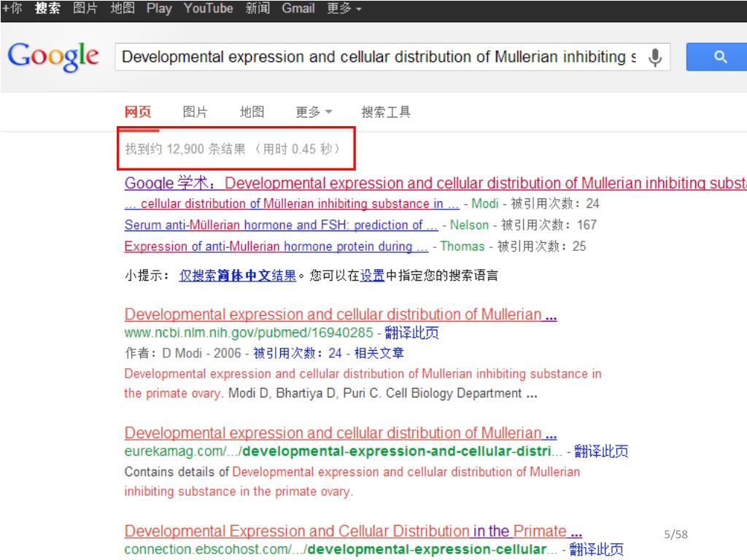Click 翻译此页 for the eurekamag.com result
Image resolution: width=747 pixels, height=560 pixels.
pyautogui.click(x=601, y=451)
